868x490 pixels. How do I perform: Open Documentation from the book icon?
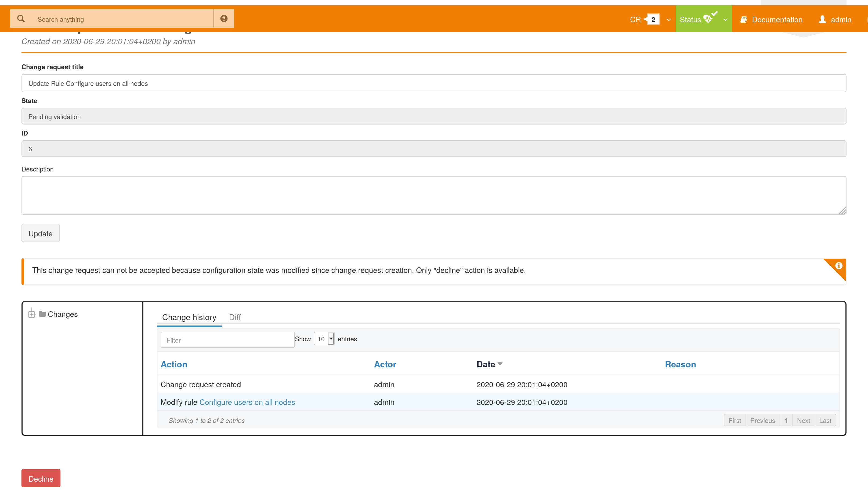point(744,20)
